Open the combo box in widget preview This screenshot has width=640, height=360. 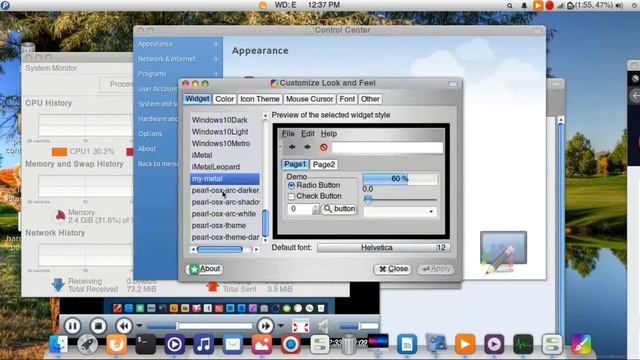tap(400, 211)
